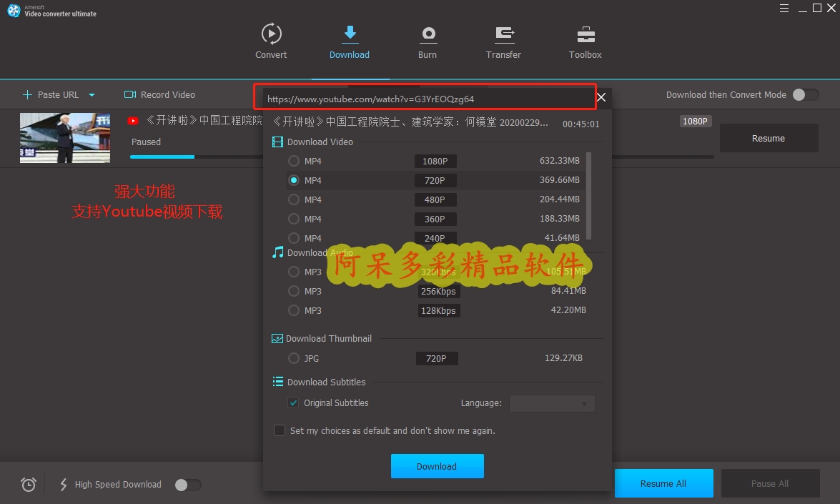
Task: Click the Record Video camera icon
Action: pos(130,95)
